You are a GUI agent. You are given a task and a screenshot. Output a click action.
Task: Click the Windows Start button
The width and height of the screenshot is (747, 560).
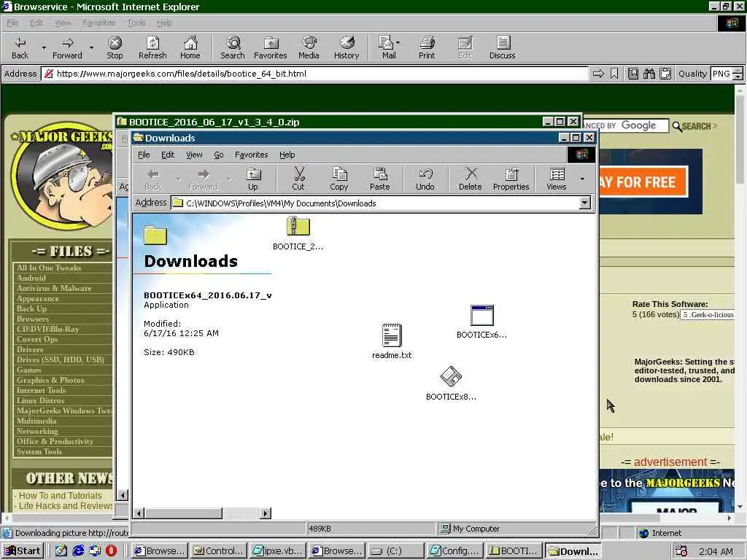[x=23, y=551]
